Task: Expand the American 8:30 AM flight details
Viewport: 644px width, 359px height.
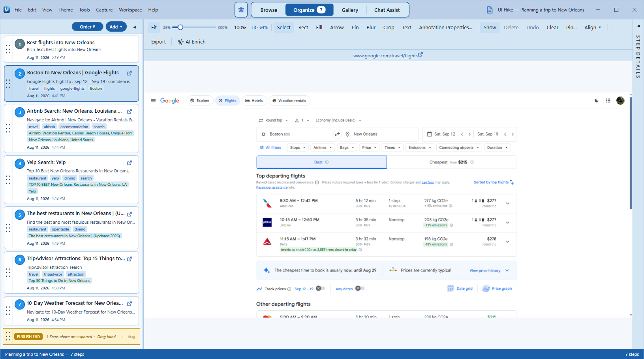Action: [x=508, y=204]
